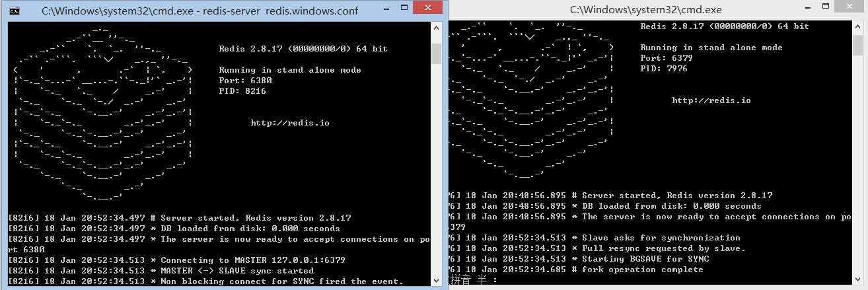This screenshot has height=290, width=868.
Task: Click 'fork operation complete' log line
Action: [x=577, y=270]
